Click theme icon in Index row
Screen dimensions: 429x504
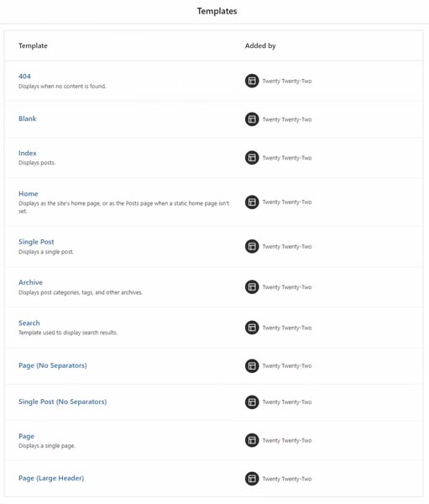click(x=252, y=158)
